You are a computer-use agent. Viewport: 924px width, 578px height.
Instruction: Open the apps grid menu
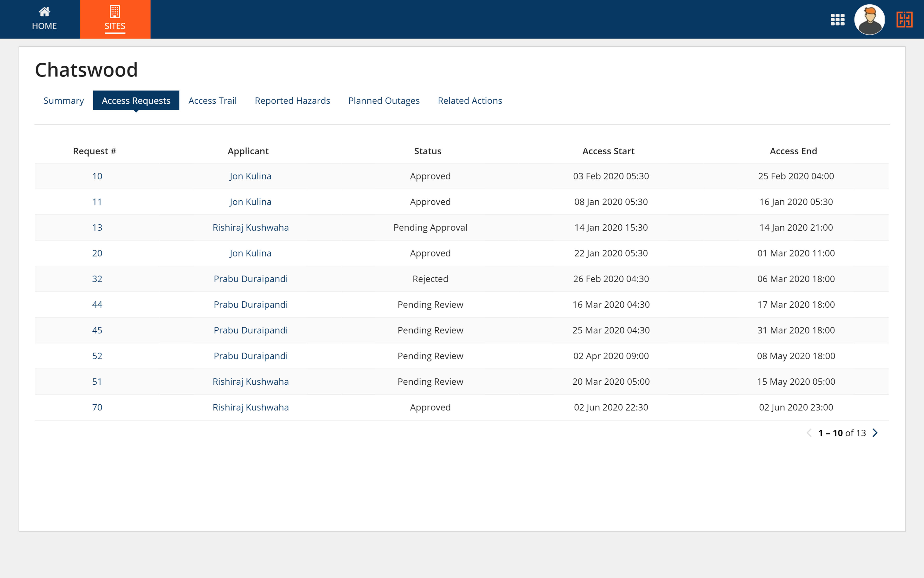tap(837, 20)
